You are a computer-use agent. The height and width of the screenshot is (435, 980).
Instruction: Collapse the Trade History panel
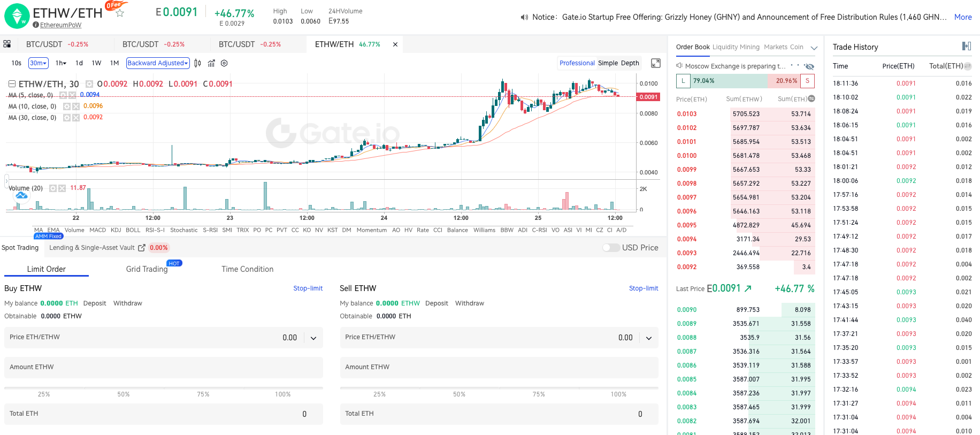coord(966,47)
